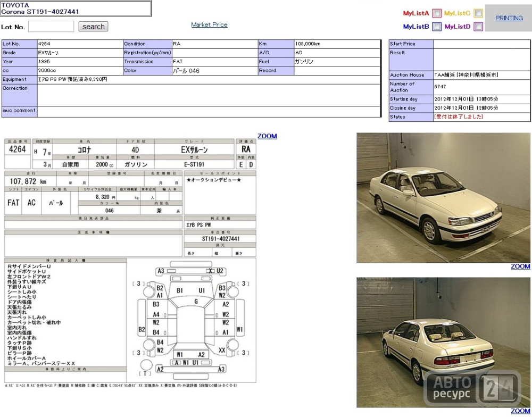532x417 pixels.
Task: Open the Market Price link
Action: (209, 24)
